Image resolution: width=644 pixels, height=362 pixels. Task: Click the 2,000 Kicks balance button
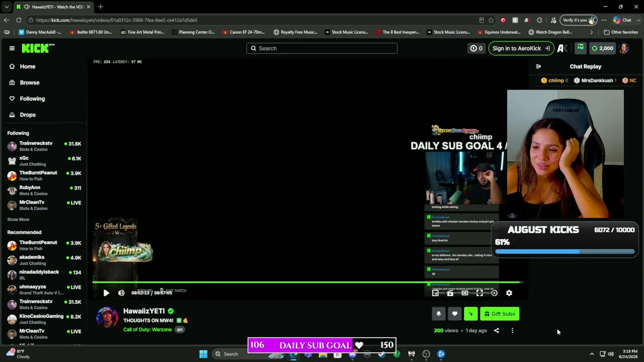tap(602, 48)
